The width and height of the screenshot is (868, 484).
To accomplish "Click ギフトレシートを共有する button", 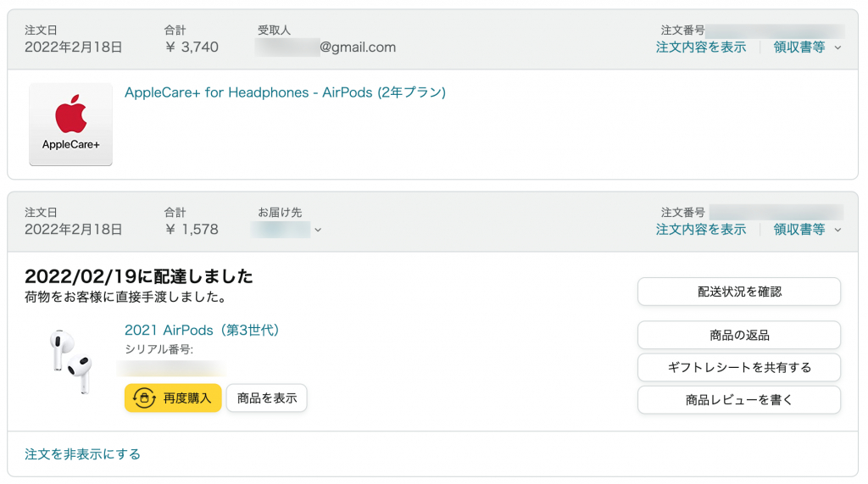I will click(x=738, y=367).
